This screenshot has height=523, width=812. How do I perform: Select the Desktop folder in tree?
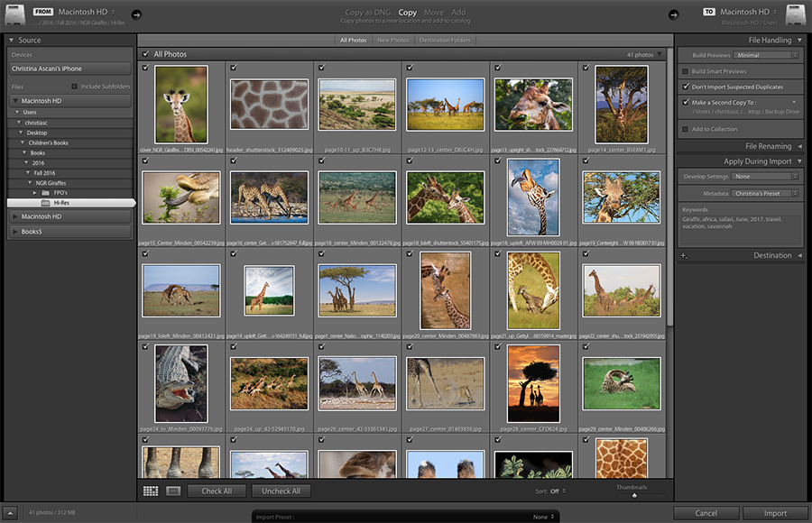click(x=37, y=133)
